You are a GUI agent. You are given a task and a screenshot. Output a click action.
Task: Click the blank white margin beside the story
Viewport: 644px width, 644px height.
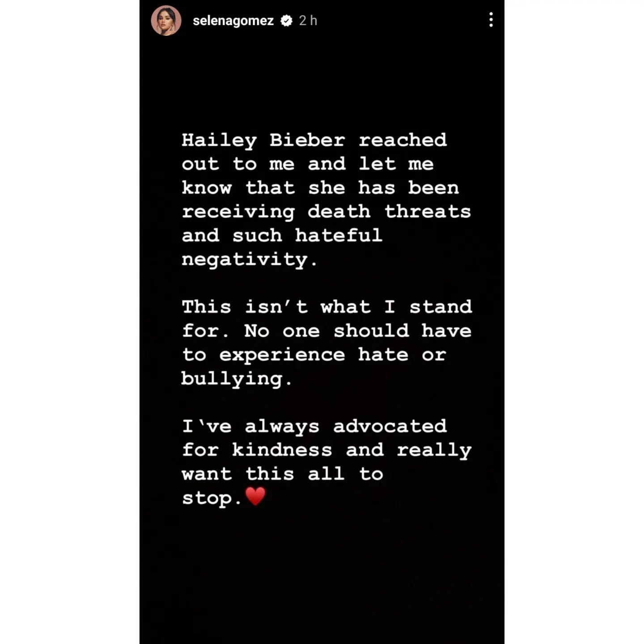pos(69,322)
